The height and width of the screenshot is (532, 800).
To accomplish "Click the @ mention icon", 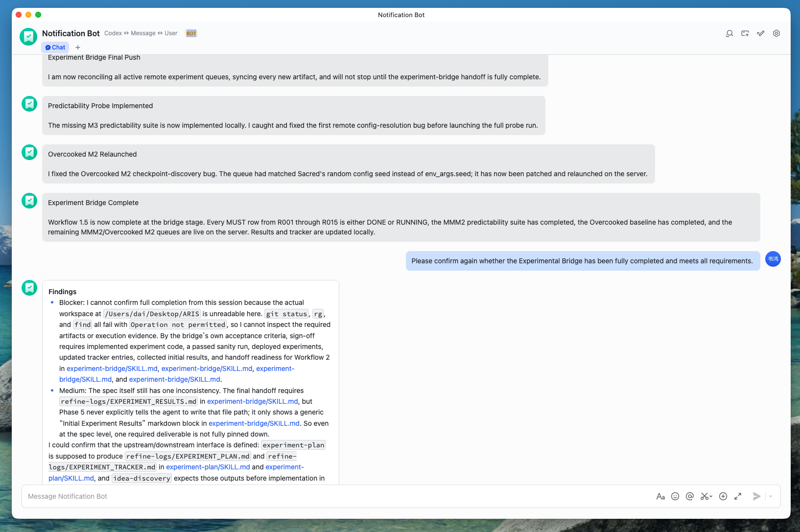I will [689, 496].
